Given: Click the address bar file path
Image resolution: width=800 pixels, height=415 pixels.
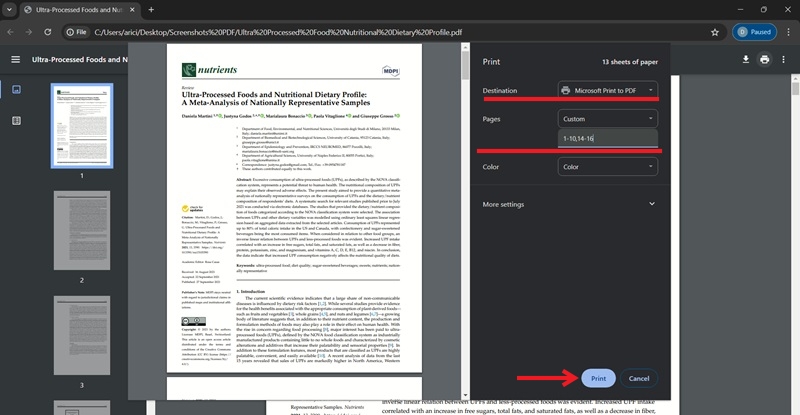Looking at the screenshot, I should pyautogui.click(x=278, y=32).
